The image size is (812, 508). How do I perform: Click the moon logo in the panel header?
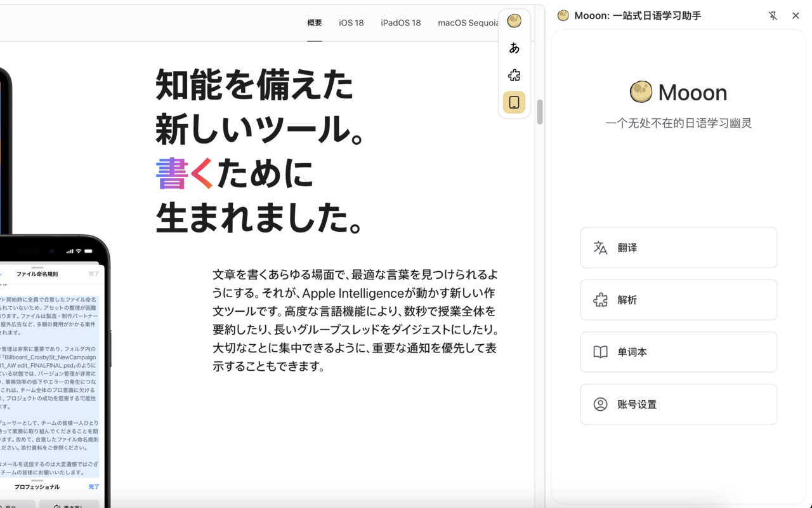tap(563, 16)
